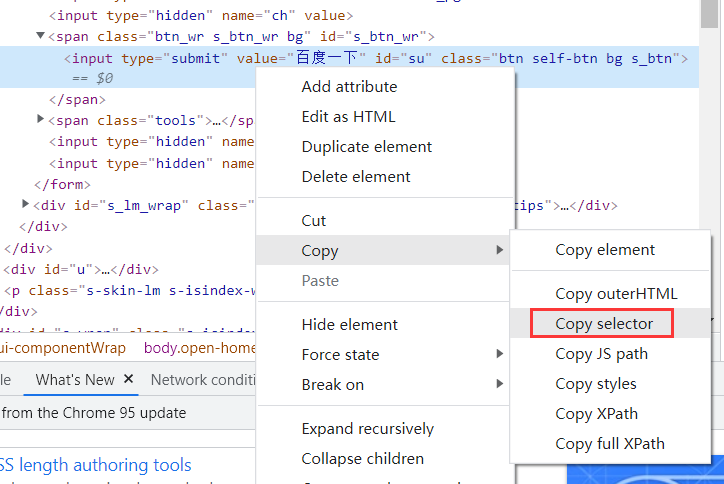
Task: Open CSS length authoring tools link
Action: pos(96,465)
